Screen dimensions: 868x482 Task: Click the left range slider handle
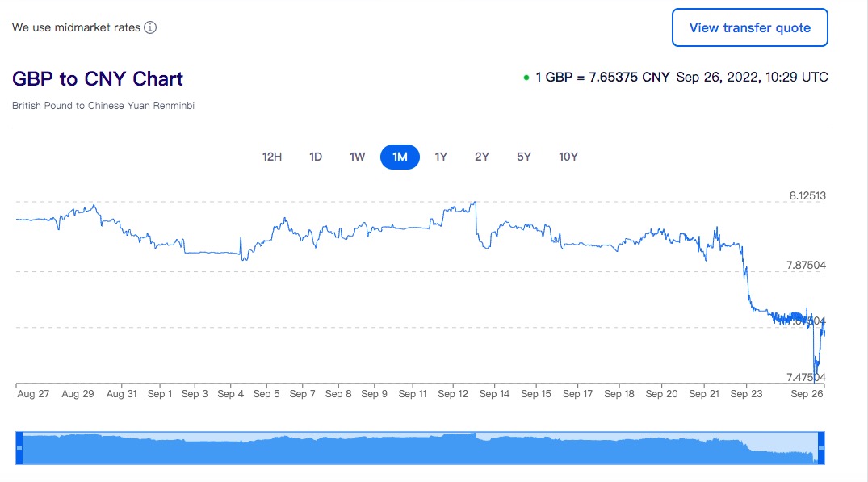click(19, 448)
